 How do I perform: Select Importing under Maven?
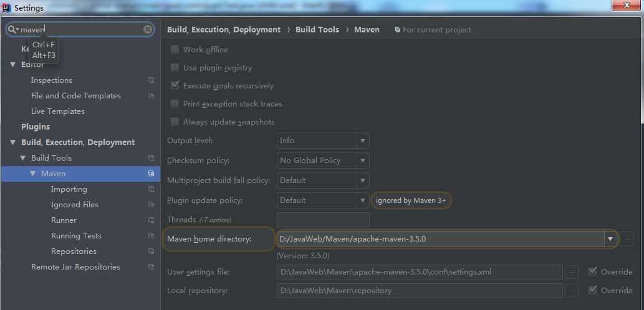tap(69, 189)
